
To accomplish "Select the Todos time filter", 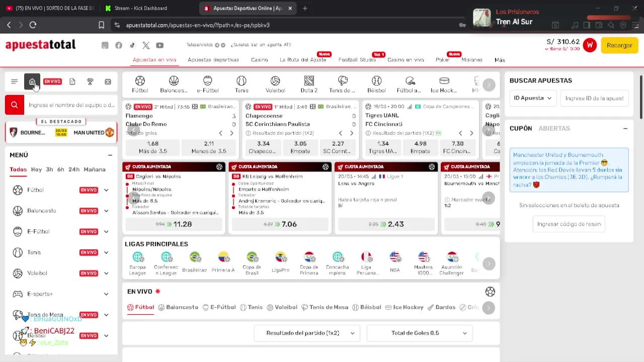I will [18, 169].
